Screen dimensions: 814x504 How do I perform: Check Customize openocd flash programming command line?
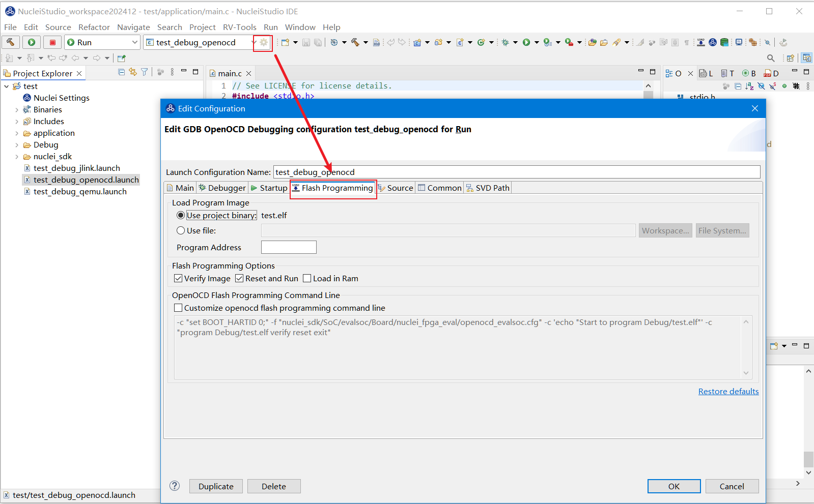178,308
